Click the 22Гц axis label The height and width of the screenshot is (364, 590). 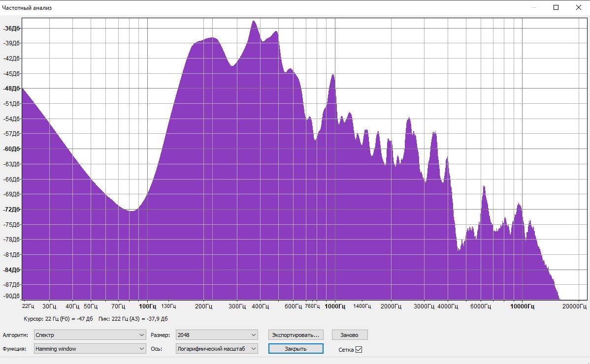(28, 306)
